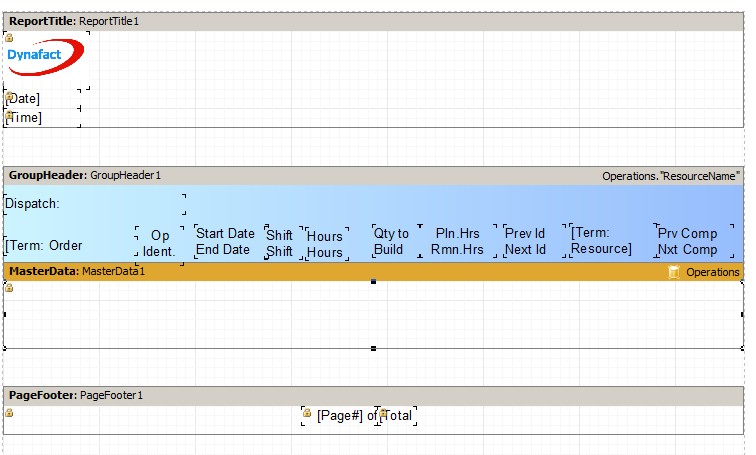Click the lock icon at PageFooter band's left
The image size is (756, 455).
(9, 412)
